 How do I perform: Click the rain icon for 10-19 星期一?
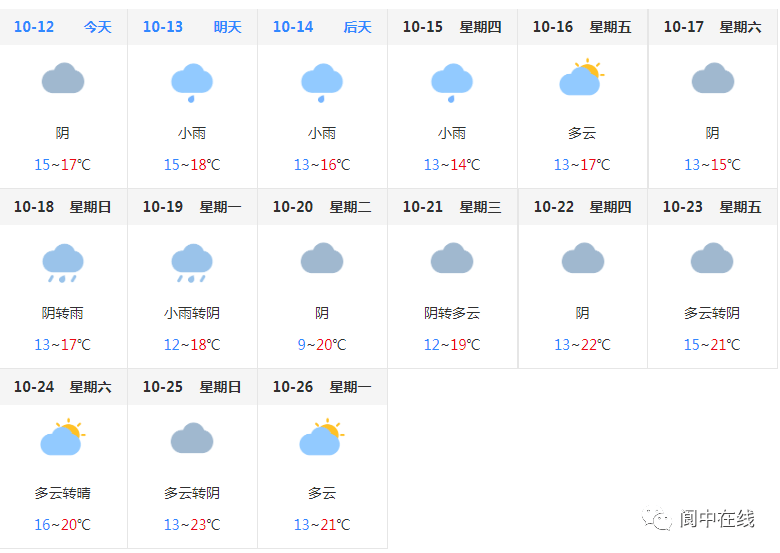[x=192, y=263]
